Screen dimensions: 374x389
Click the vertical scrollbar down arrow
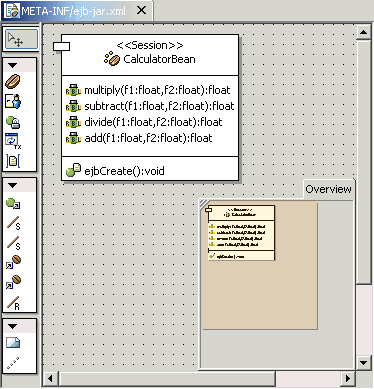pyautogui.click(x=363, y=362)
